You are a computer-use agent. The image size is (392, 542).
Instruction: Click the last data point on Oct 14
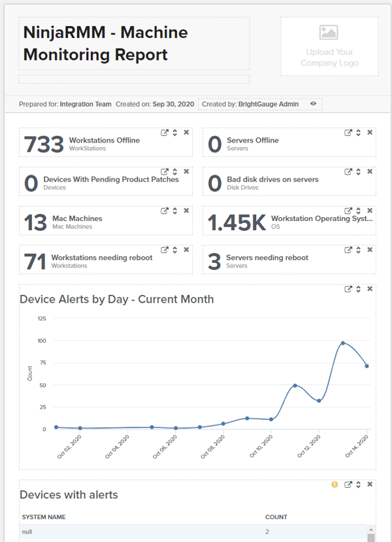(367, 366)
